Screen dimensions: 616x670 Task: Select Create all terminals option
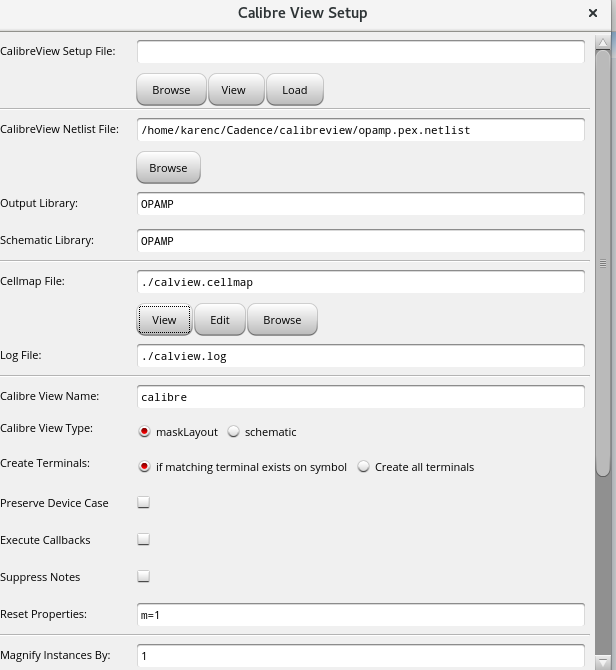pyautogui.click(x=364, y=467)
